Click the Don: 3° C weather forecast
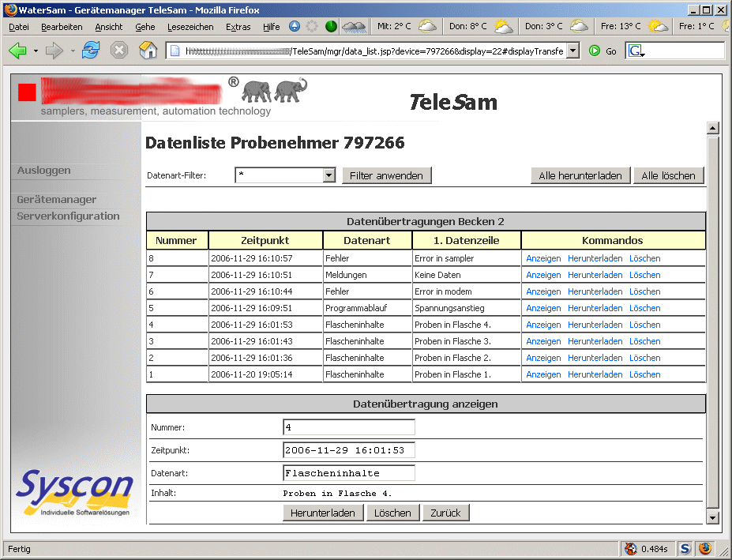Viewport: 732px width, 560px height. tap(557, 27)
